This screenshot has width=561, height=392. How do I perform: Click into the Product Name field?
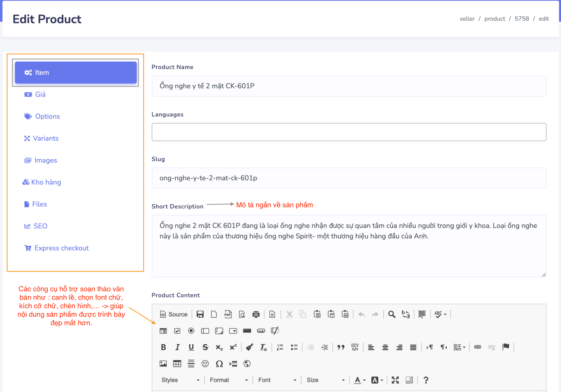(349, 86)
